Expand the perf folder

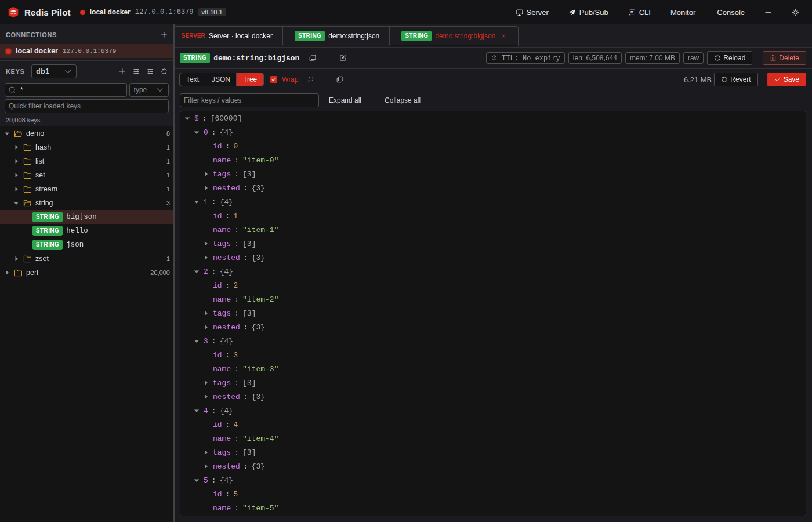pyautogui.click(x=7, y=273)
